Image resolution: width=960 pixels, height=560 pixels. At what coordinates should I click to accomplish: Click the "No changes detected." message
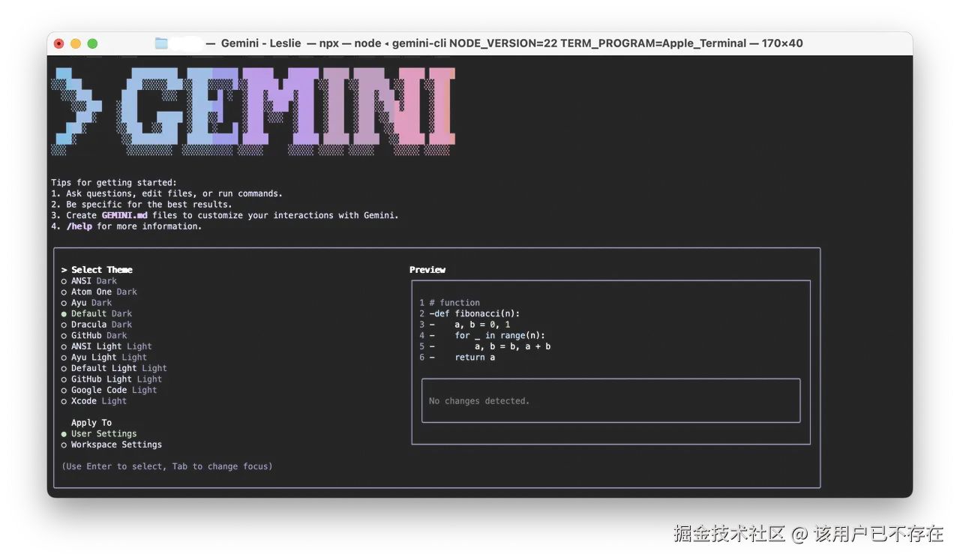point(479,401)
